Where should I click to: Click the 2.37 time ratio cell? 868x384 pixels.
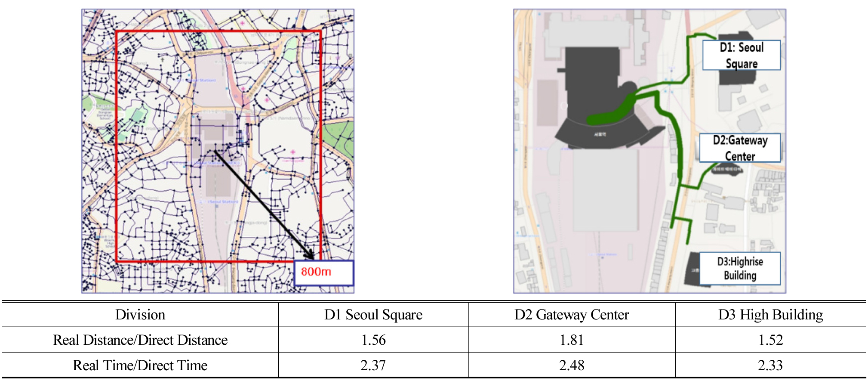click(373, 365)
